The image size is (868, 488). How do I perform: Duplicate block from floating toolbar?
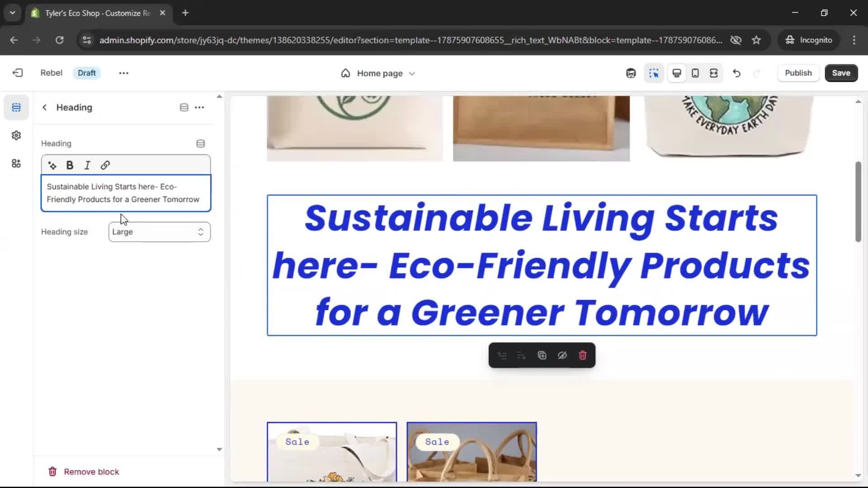click(542, 356)
